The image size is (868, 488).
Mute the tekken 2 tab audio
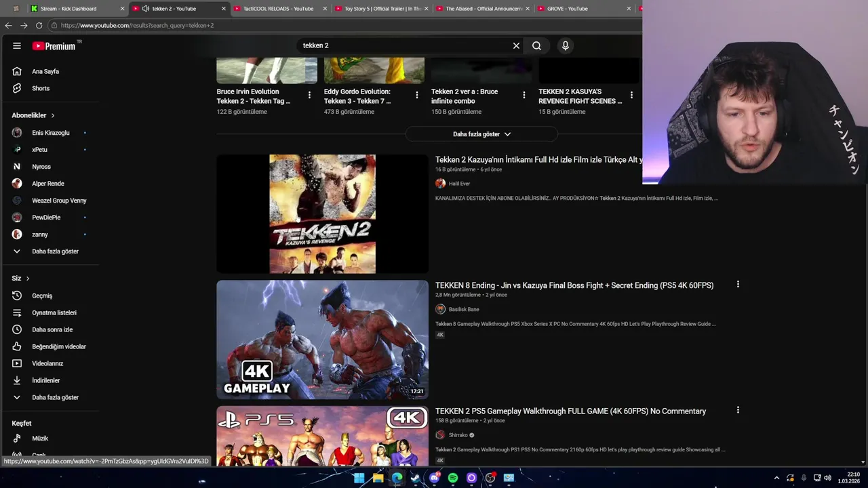click(x=146, y=9)
